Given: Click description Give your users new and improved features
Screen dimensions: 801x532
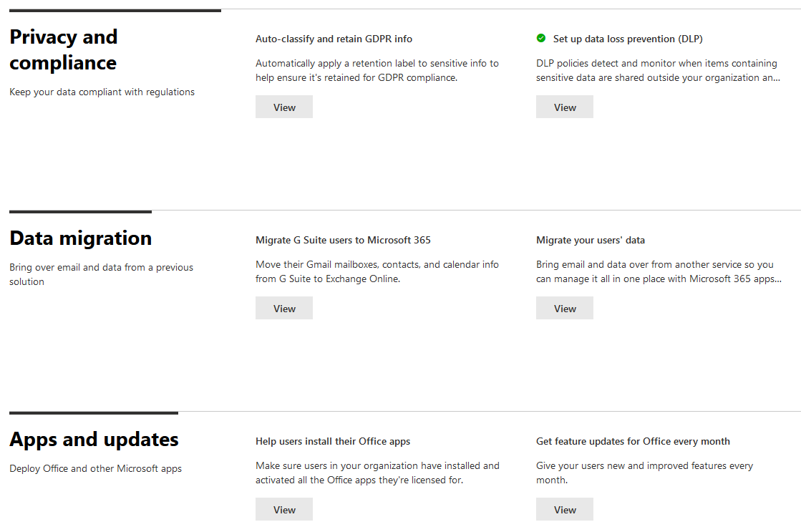Looking at the screenshot, I should pos(645,473).
